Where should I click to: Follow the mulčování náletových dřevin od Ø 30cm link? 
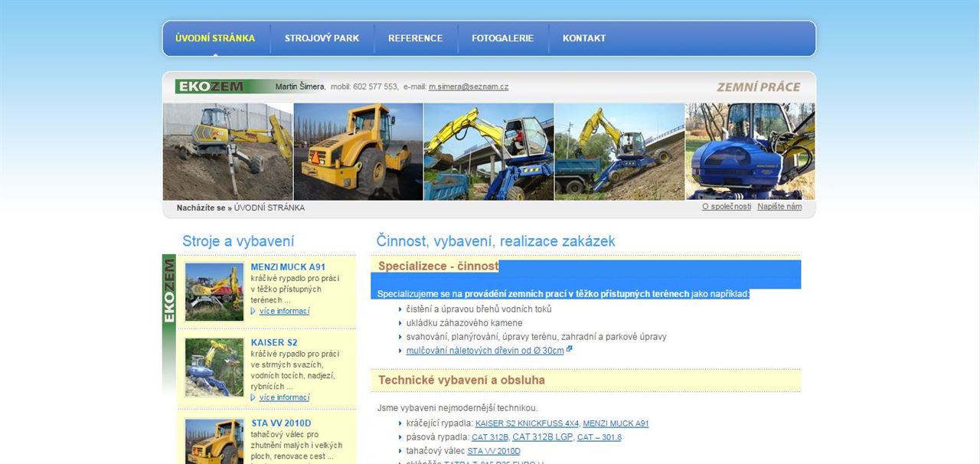pos(485,351)
